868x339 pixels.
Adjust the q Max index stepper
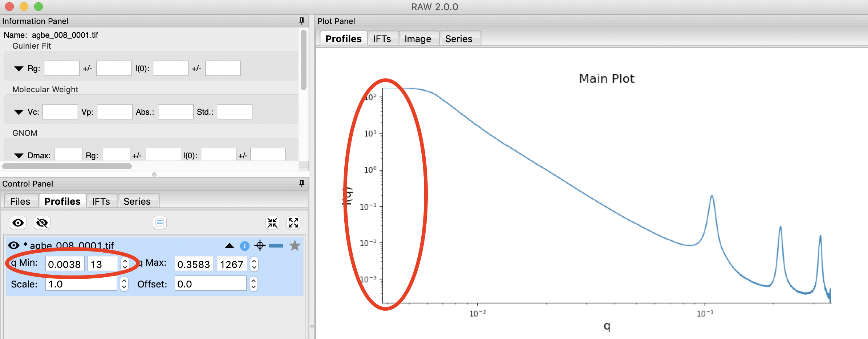(254, 264)
